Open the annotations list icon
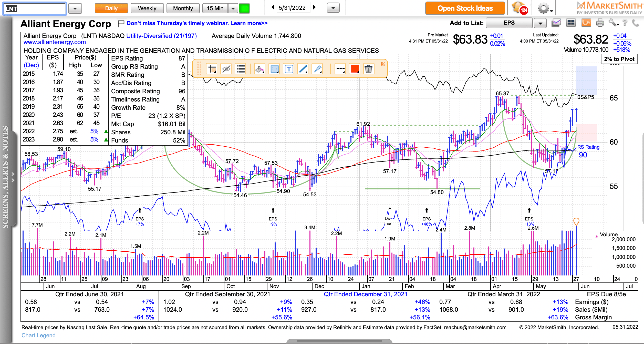 [241, 69]
